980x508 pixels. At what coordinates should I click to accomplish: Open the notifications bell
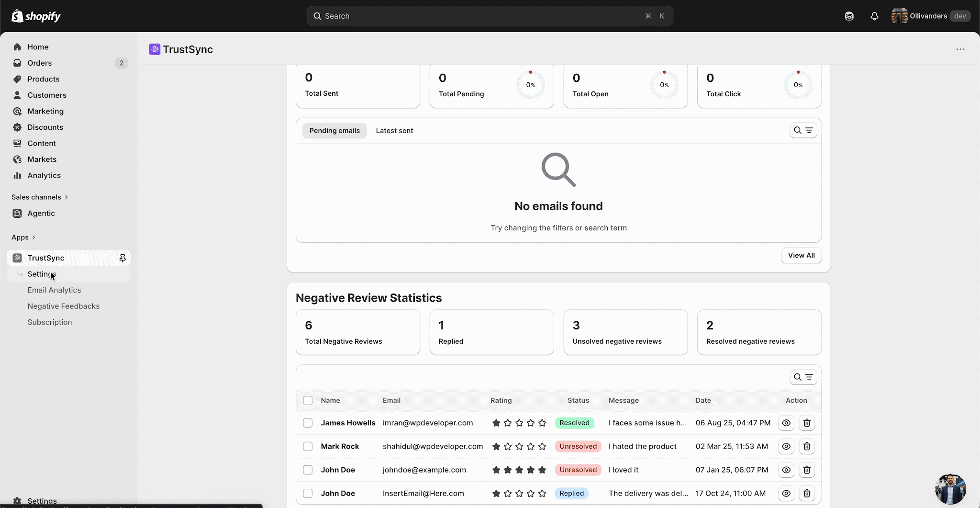pyautogui.click(x=874, y=16)
